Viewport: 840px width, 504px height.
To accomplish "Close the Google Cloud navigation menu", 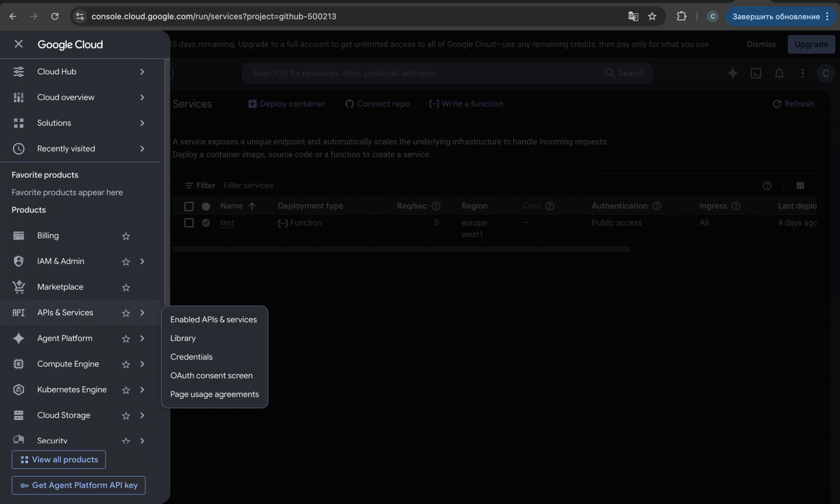I will coord(18,44).
